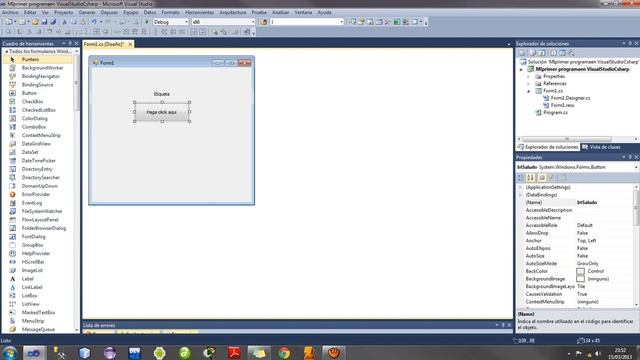Choose DateTimePicker toolbox item

tap(38, 161)
